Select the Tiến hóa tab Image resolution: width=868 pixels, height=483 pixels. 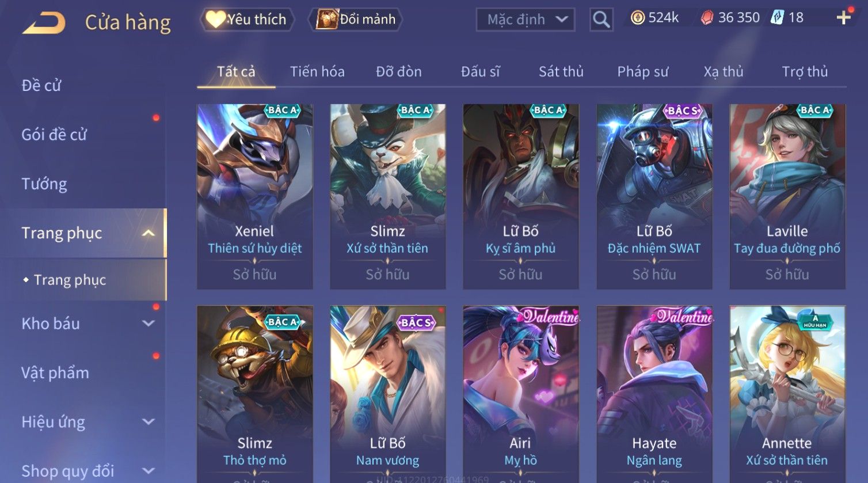pyautogui.click(x=317, y=71)
